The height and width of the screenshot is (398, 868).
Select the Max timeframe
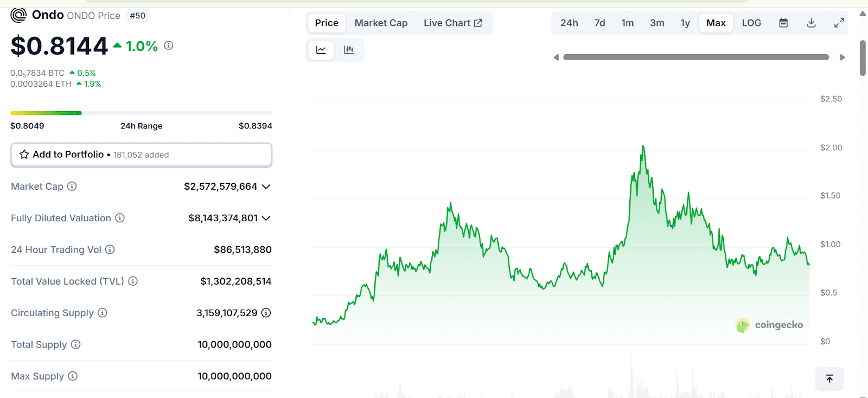(716, 23)
